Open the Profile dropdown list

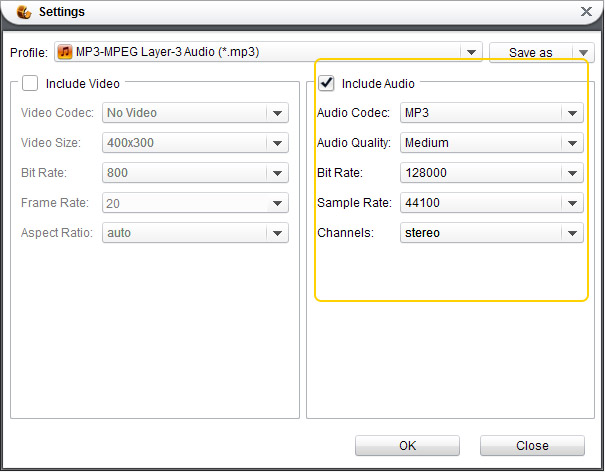(268, 51)
